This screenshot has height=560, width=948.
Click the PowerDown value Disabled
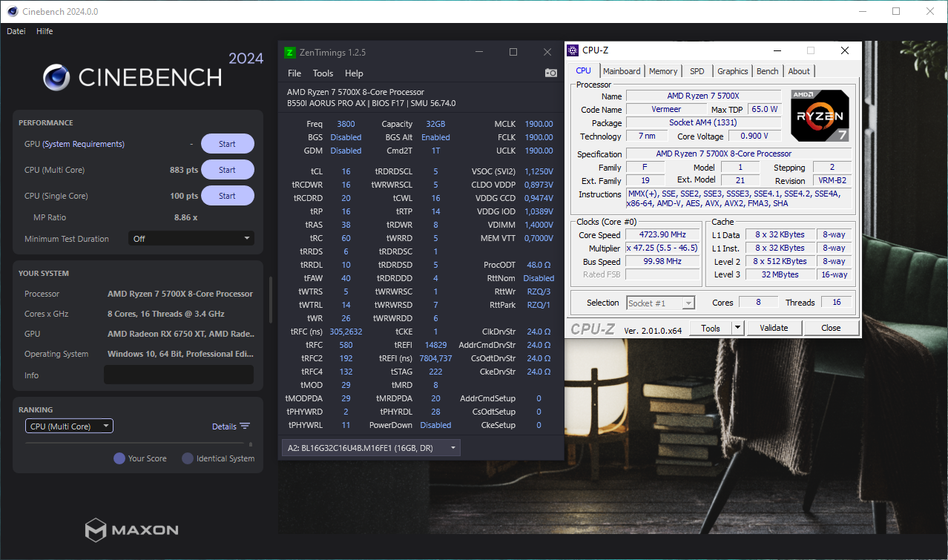click(435, 425)
